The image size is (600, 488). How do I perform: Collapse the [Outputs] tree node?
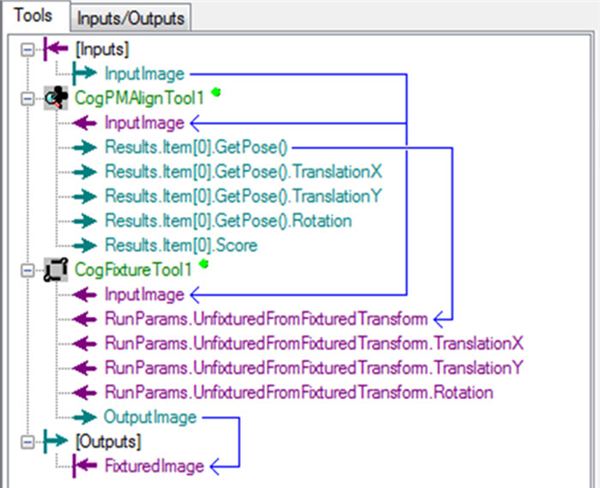pyautogui.click(x=27, y=441)
